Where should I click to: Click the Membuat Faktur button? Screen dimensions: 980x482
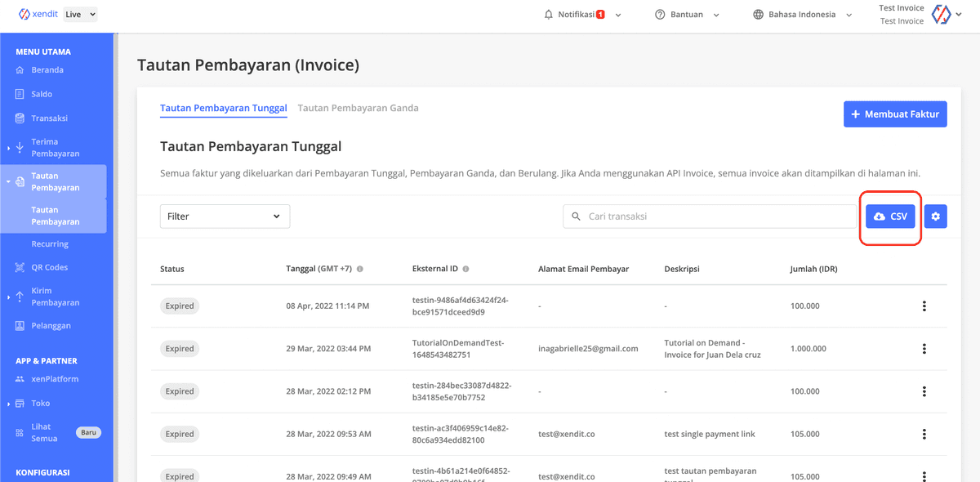894,114
